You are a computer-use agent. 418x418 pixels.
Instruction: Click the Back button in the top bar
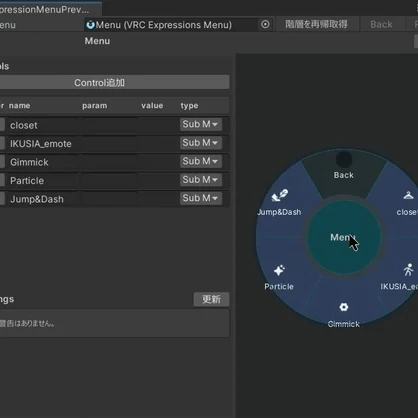(x=381, y=24)
